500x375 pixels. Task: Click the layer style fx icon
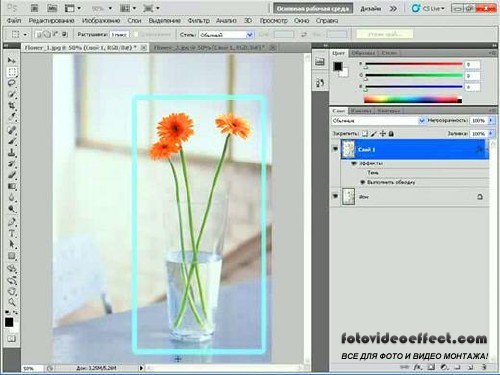pyautogui.click(x=418, y=367)
